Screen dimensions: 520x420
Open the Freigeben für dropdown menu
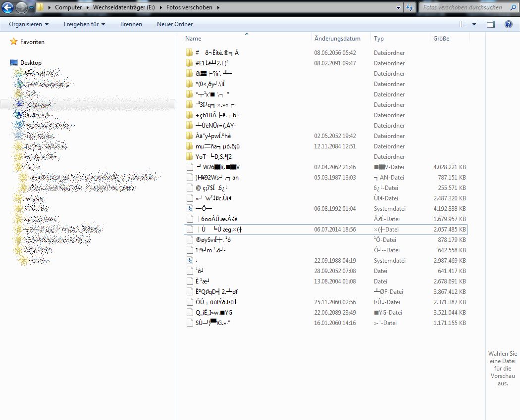[x=84, y=24]
